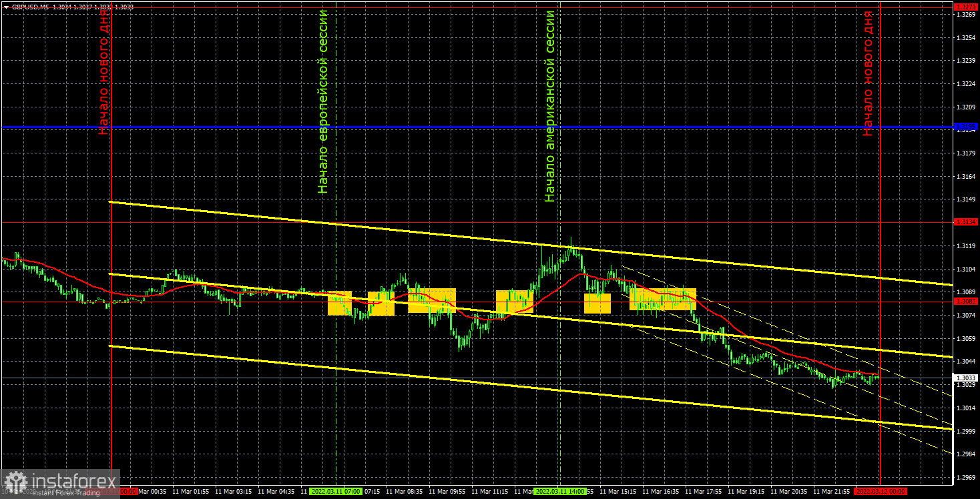Viewport: 980px width, 499px height.
Task: Click price axis label 1.3209
Action: pyautogui.click(x=966, y=107)
